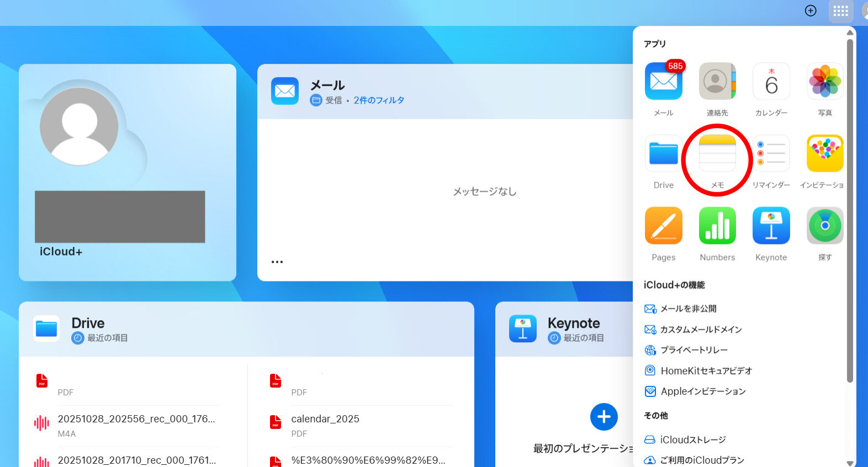The height and width of the screenshot is (467, 868).
Task: Click the iCloud+ label on profile card
Action: [61, 252]
